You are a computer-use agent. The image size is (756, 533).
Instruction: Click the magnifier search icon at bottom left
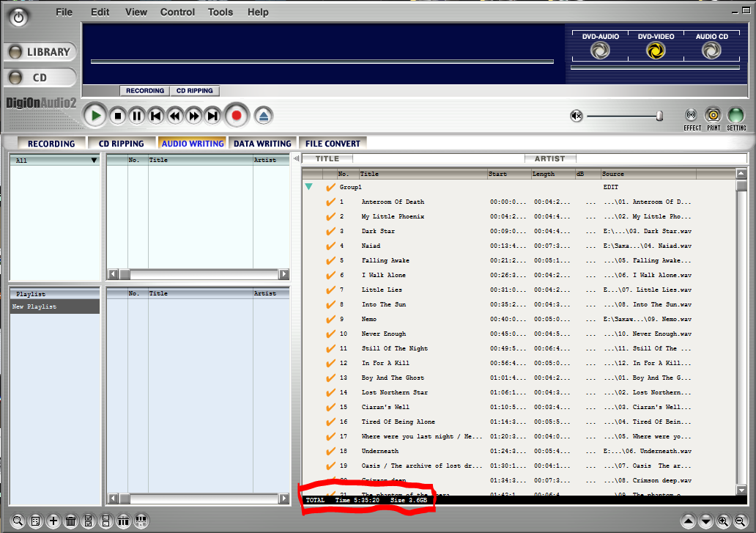point(18,521)
